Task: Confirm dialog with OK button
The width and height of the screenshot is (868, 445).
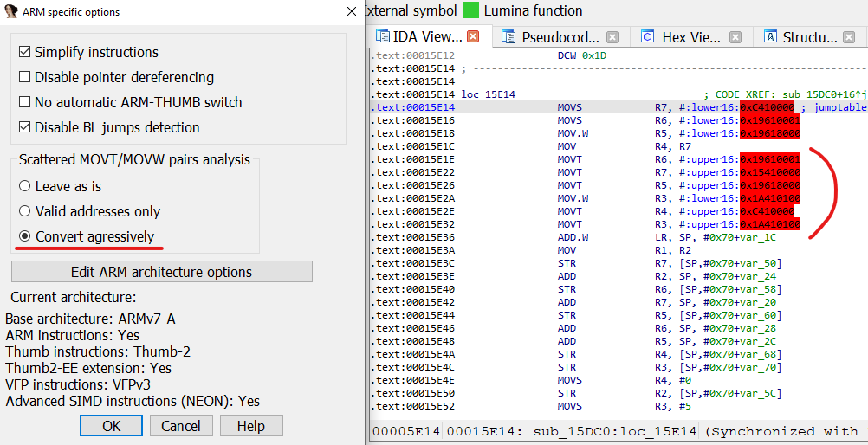Action: pyautogui.click(x=111, y=426)
